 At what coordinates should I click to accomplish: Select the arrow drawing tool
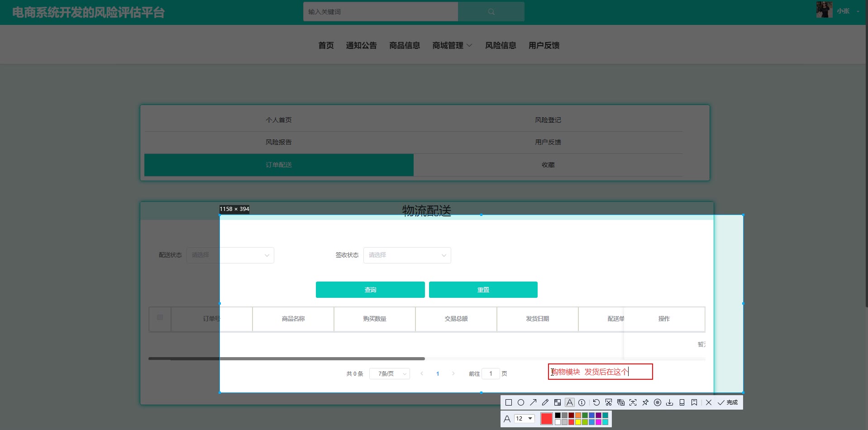(533, 402)
